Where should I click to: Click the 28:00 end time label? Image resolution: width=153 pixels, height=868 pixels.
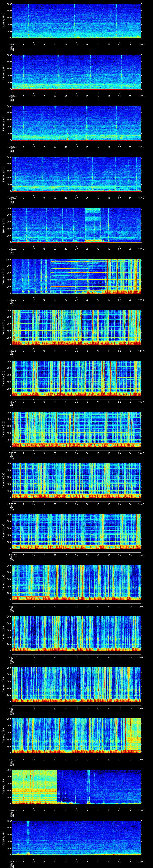point(141,862)
